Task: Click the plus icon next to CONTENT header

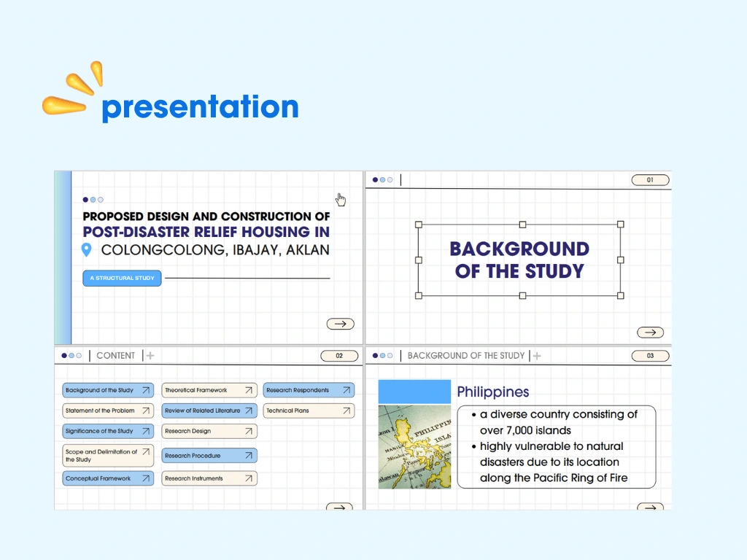Action: click(150, 356)
